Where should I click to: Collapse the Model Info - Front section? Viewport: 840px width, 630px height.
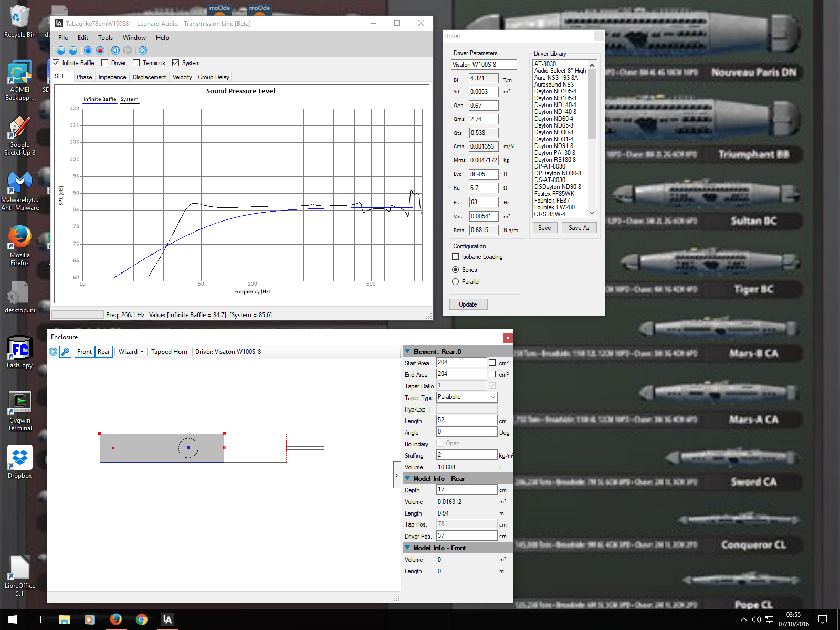pyautogui.click(x=407, y=548)
